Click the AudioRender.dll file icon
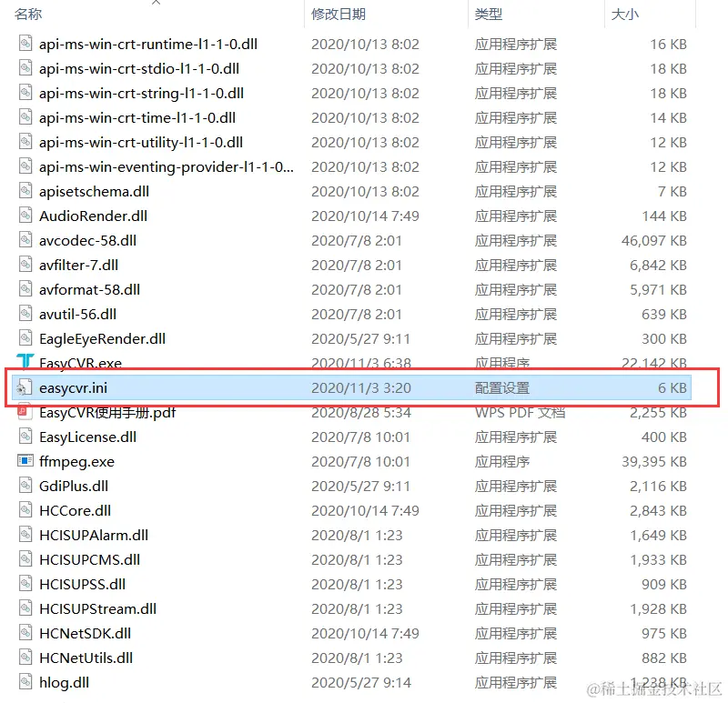728x703 pixels. (x=25, y=216)
